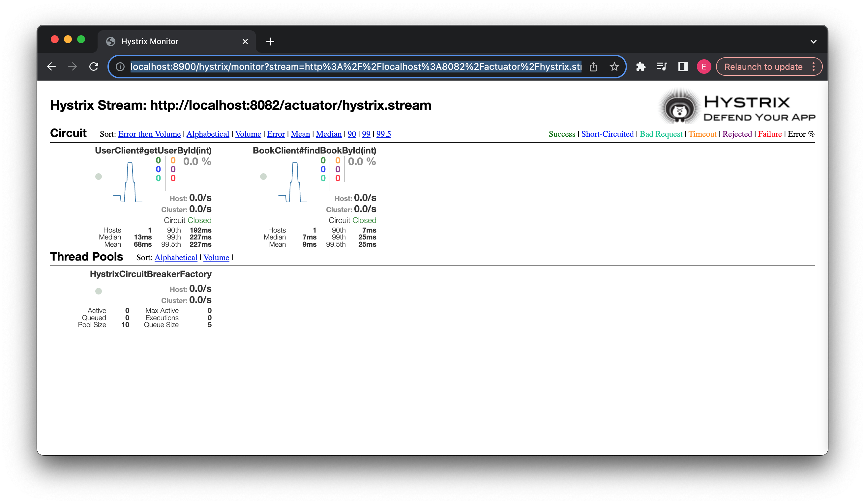This screenshot has height=504, width=865.
Task: Expand the tab search chevron
Action: pyautogui.click(x=813, y=42)
